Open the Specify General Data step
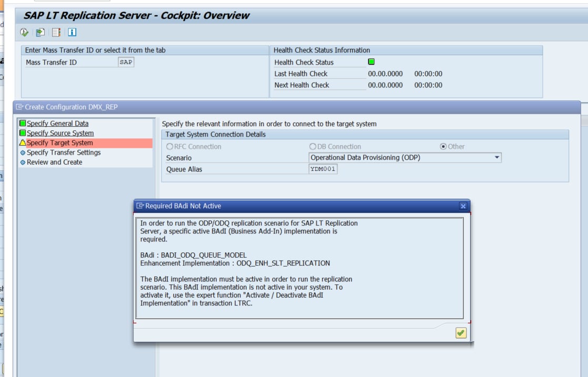 coord(57,123)
